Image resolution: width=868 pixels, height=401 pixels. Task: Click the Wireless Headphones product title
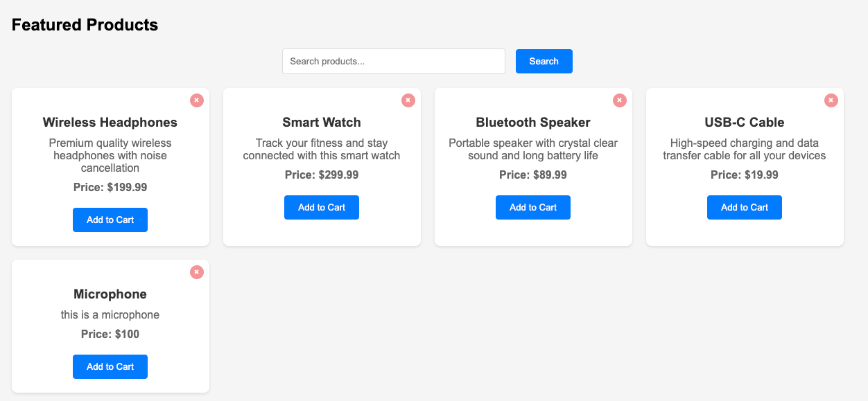[x=110, y=122]
